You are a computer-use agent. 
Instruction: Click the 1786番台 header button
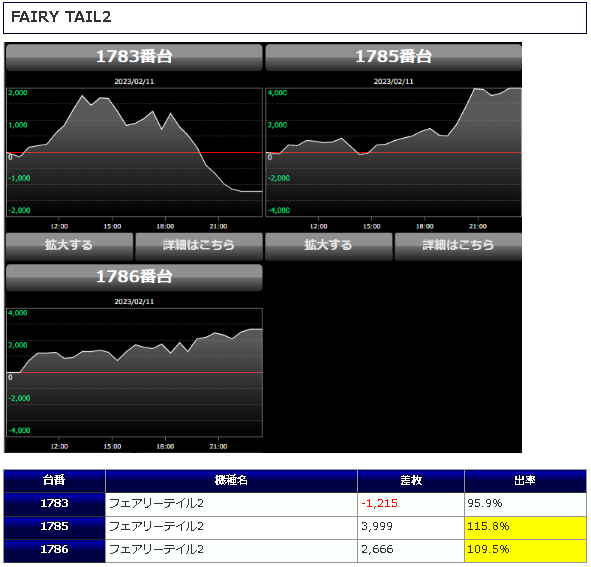click(134, 277)
